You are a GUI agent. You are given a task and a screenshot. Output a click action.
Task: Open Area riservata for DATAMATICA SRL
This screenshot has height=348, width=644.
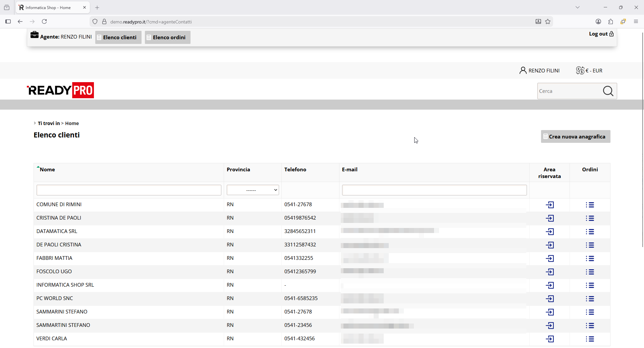tap(550, 232)
